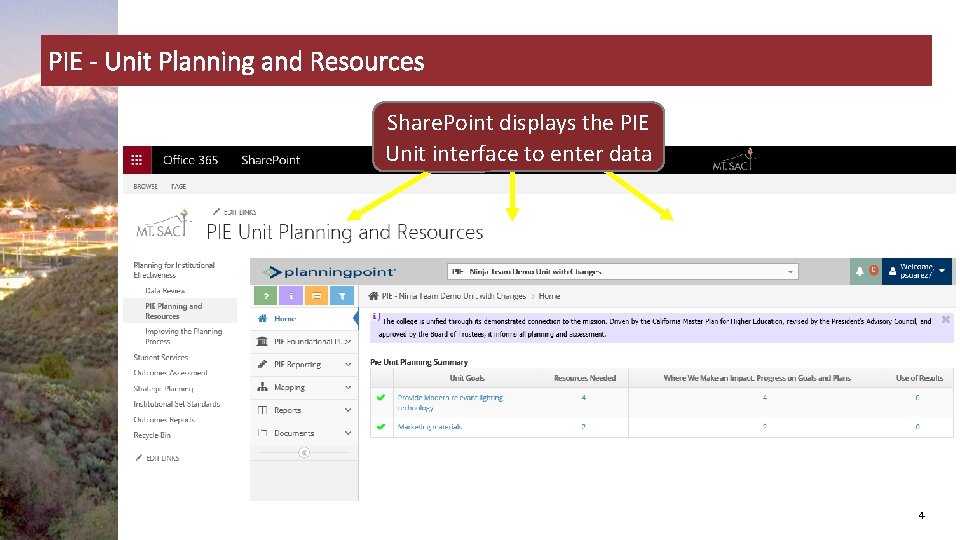This screenshot has height=540, width=960.
Task: Open Marketing materials goal link
Action: click(430, 427)
